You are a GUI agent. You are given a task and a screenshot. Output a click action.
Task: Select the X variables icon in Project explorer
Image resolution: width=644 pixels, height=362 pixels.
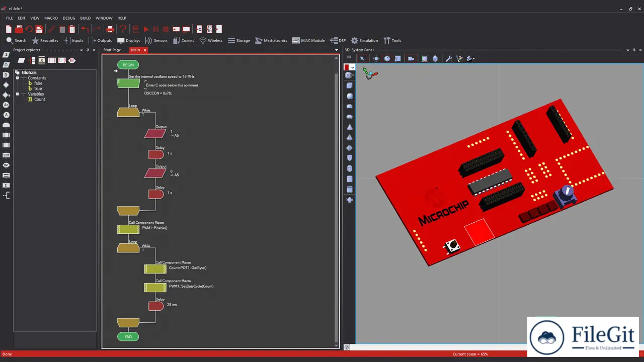click(42, 60)
